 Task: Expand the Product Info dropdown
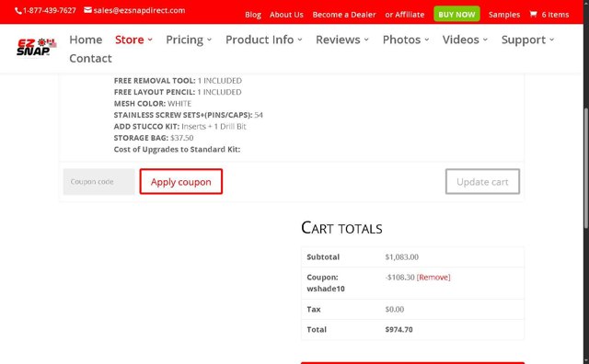pyautogui.click(x=264, y=40)
